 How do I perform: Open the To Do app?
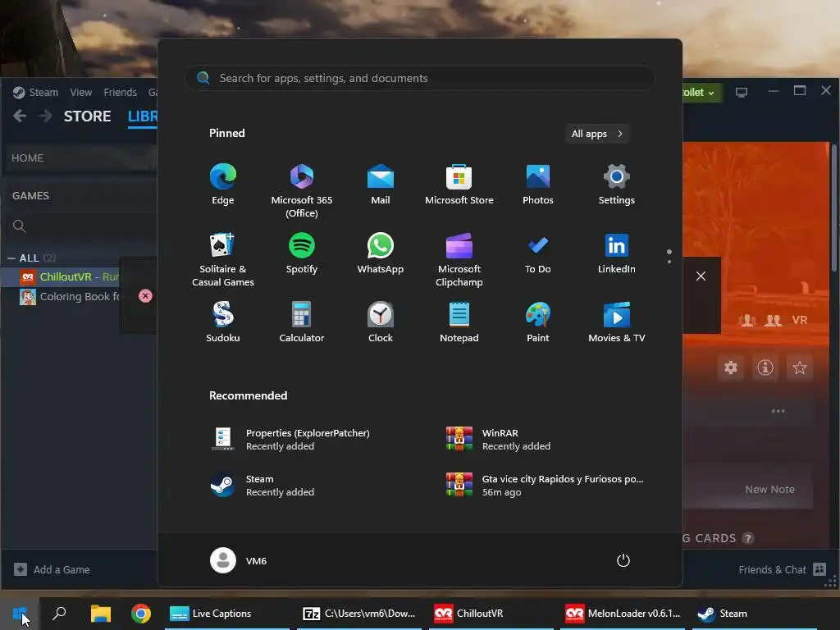pos(538,254)
